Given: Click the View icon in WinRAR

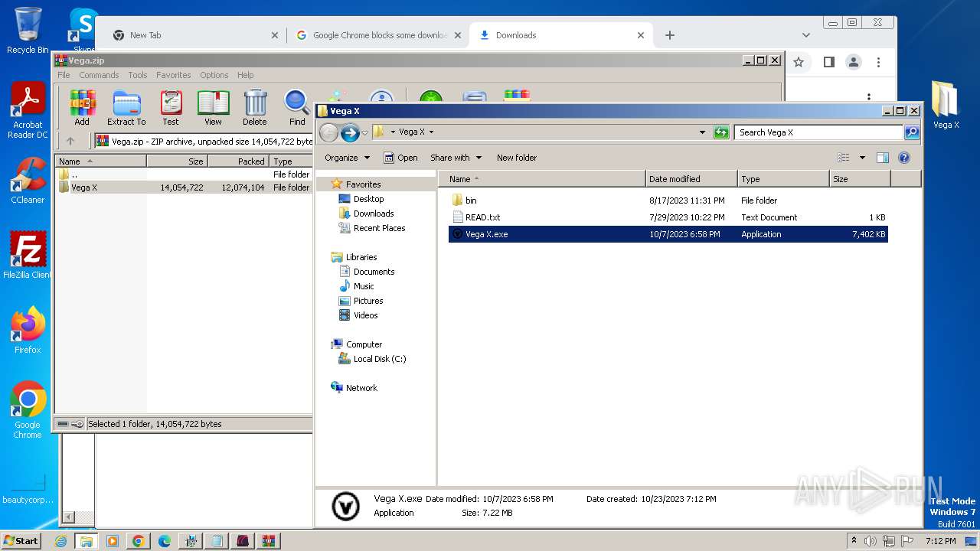Looking at the screenshot, I should (x=213, y=108).
